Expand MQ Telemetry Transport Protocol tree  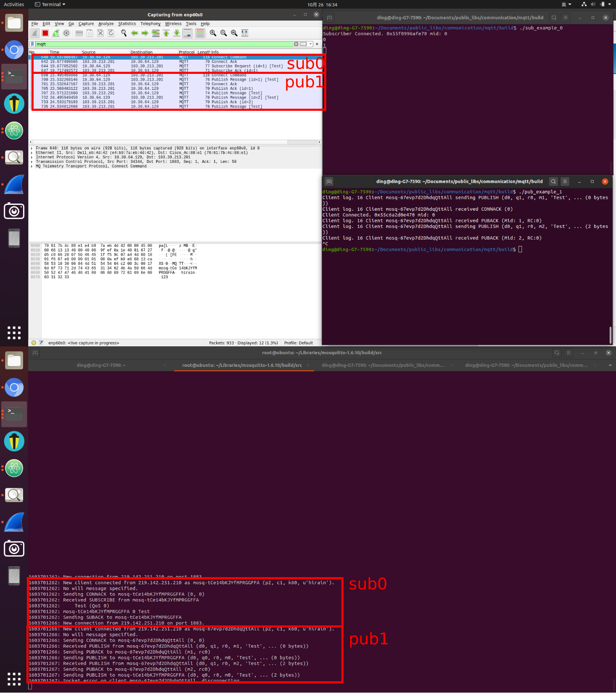[x=31, y=166]
